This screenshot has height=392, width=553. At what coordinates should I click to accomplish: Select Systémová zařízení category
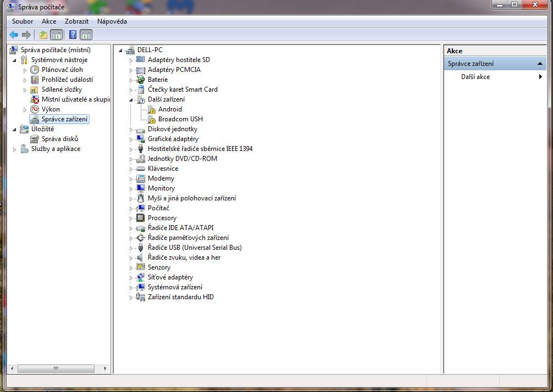175,287
